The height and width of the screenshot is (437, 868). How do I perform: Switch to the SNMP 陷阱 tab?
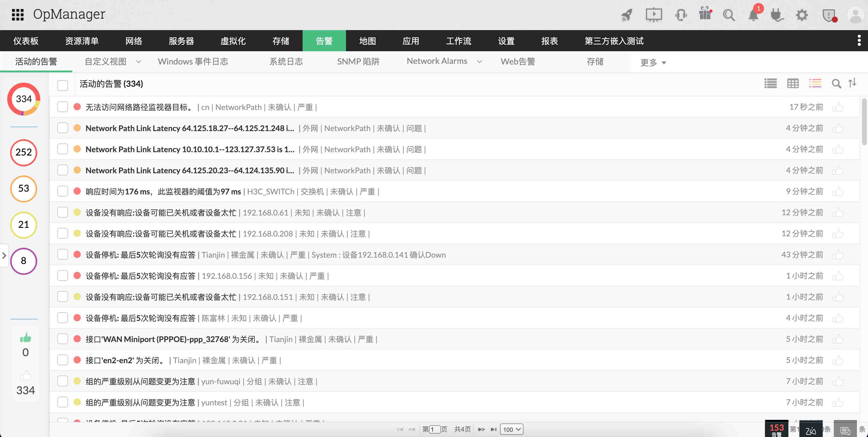[x=358, y=62]
